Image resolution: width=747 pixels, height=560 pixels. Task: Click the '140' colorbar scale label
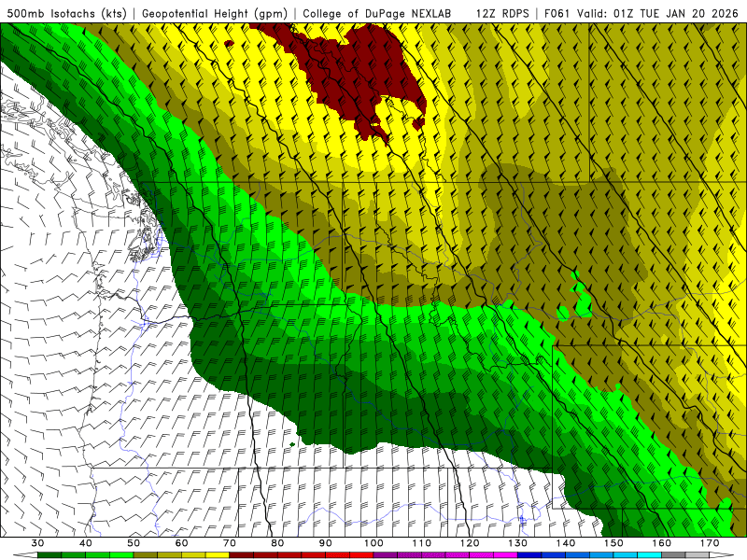coord(566,543)
